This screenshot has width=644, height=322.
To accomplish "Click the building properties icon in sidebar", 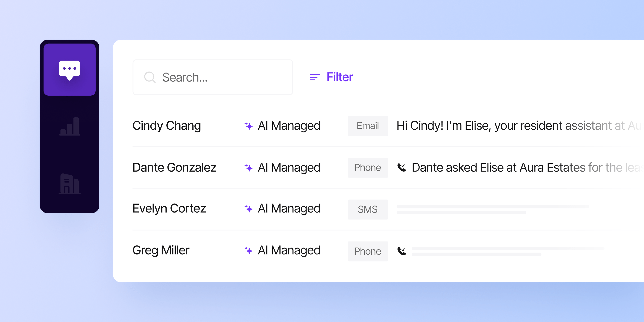I will click(69, 184).
